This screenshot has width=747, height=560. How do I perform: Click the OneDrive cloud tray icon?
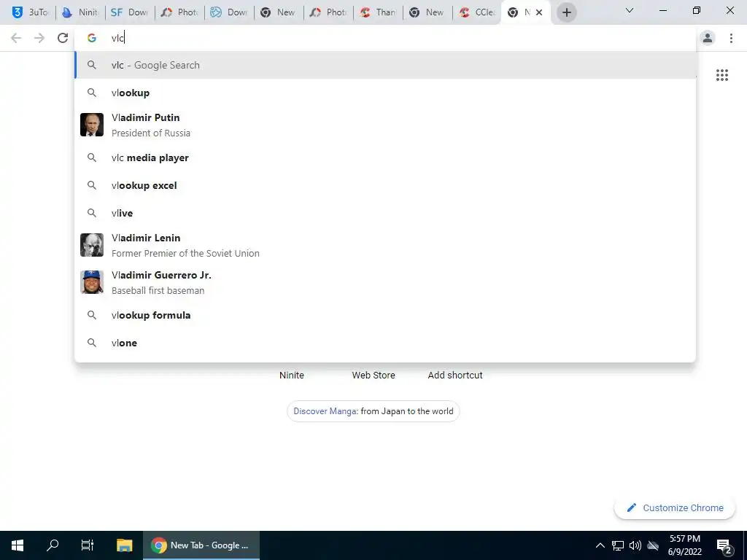(653, 545)
